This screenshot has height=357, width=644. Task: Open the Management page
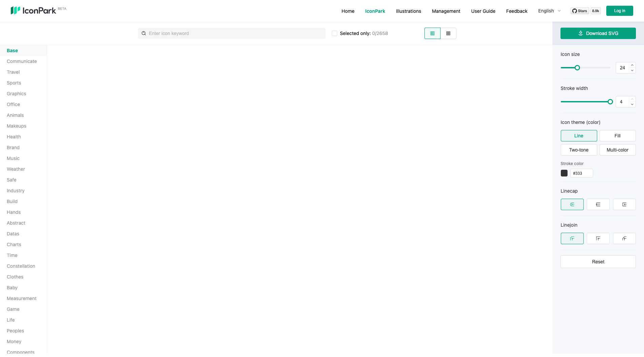446,11
